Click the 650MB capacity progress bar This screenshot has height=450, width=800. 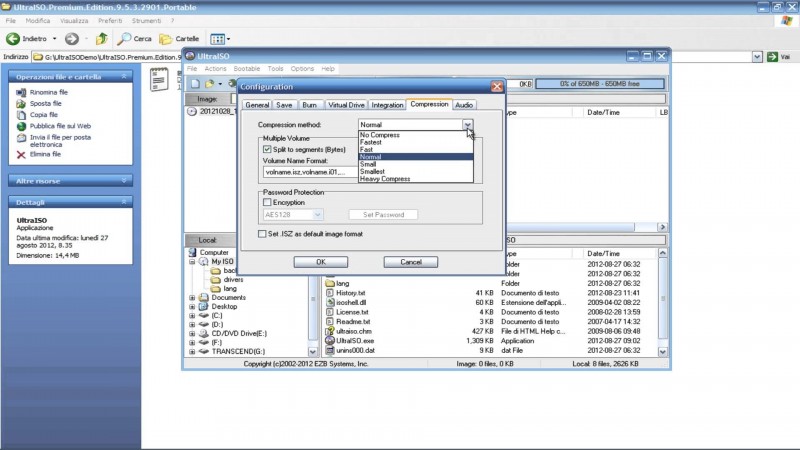pos(599,84)
